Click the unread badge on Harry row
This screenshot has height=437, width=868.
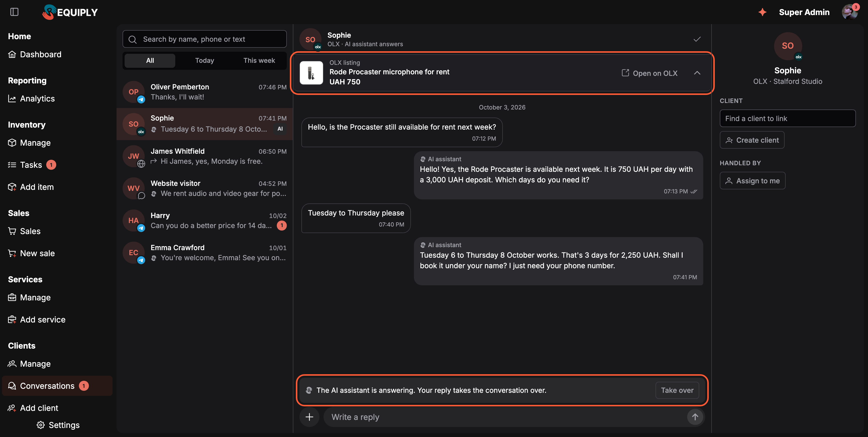click(x=282, y=226)
